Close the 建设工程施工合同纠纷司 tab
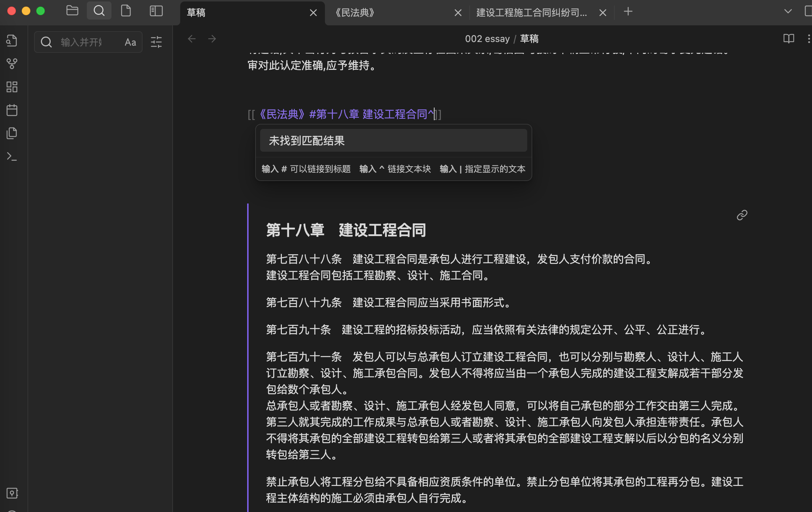The height and width of the screenshot is (512, 812). coord(603,13)
